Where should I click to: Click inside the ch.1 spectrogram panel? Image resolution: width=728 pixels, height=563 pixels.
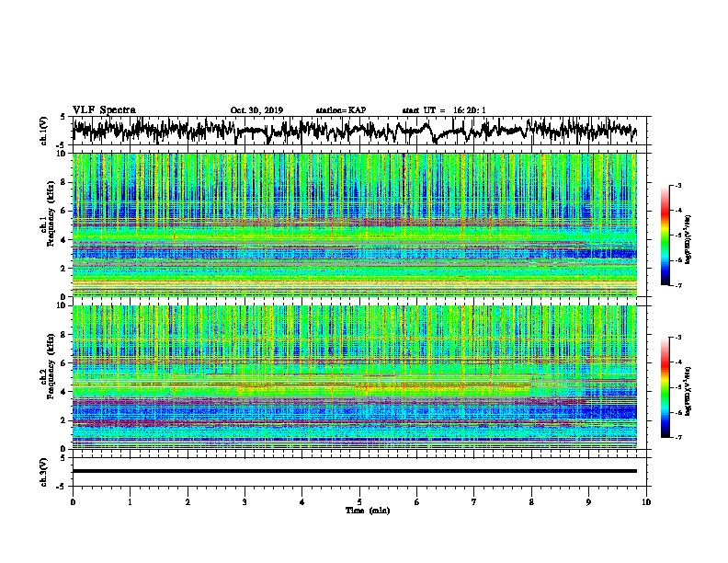point(354,224)
